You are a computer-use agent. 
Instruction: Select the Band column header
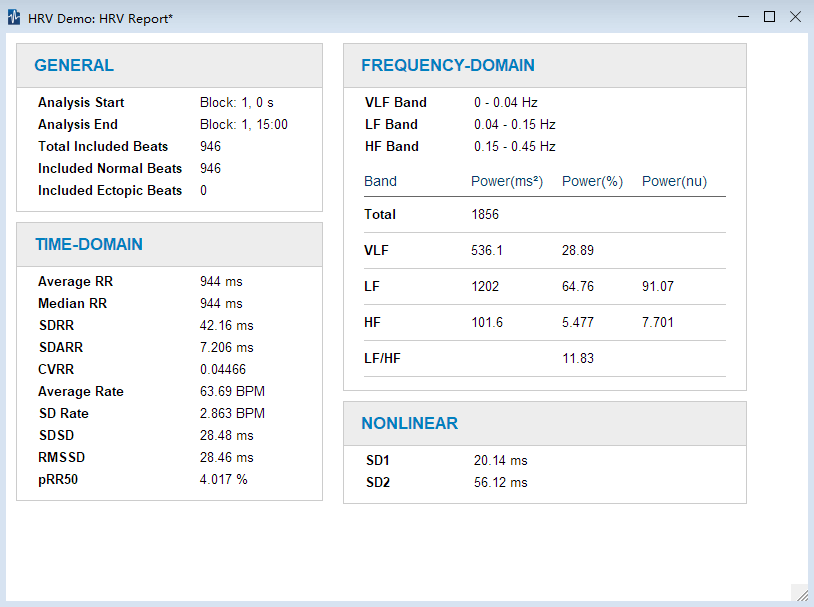click(380, 182)
